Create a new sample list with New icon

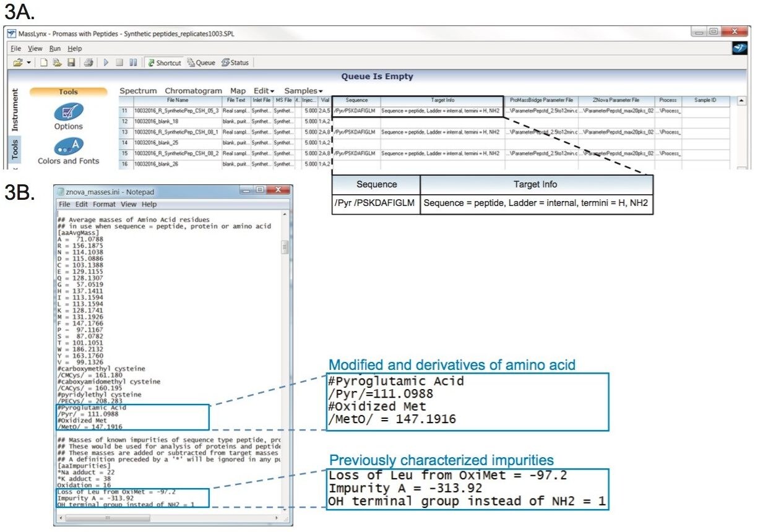coord(44,62)
